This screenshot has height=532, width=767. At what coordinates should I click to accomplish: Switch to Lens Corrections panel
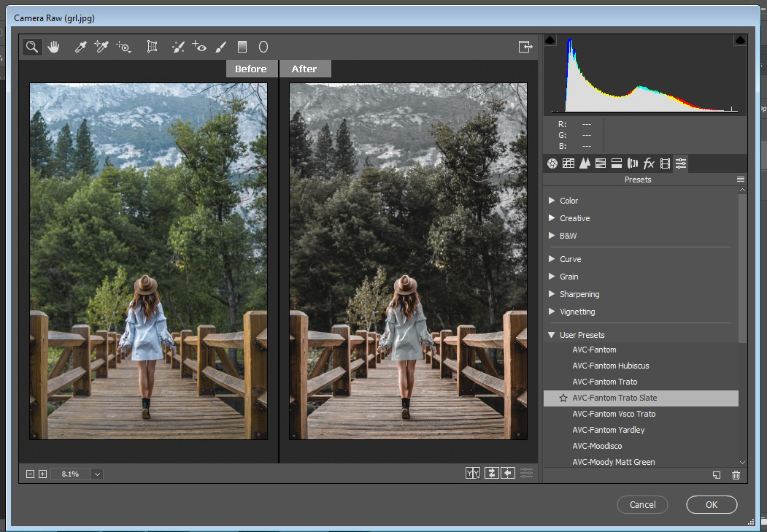pyautogui.click(x=633, y=163)
